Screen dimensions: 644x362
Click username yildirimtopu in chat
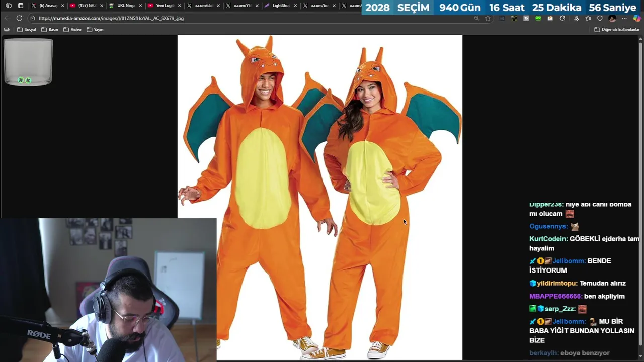click(557, 283)
